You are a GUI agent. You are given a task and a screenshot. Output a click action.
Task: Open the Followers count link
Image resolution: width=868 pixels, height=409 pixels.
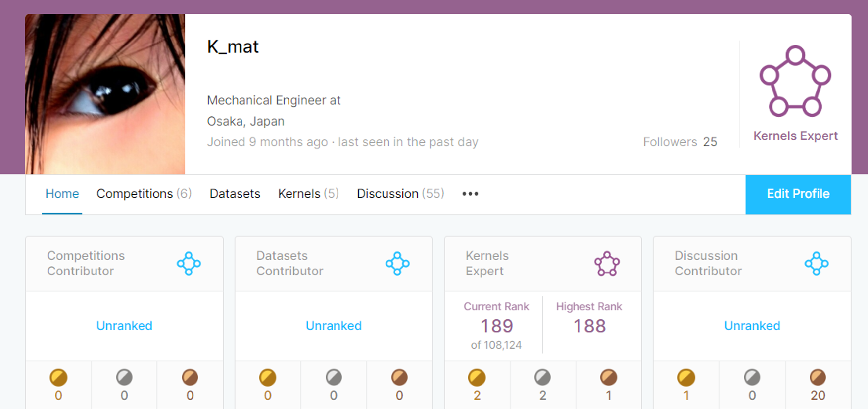pyautogui.click(x=680, y=142)
